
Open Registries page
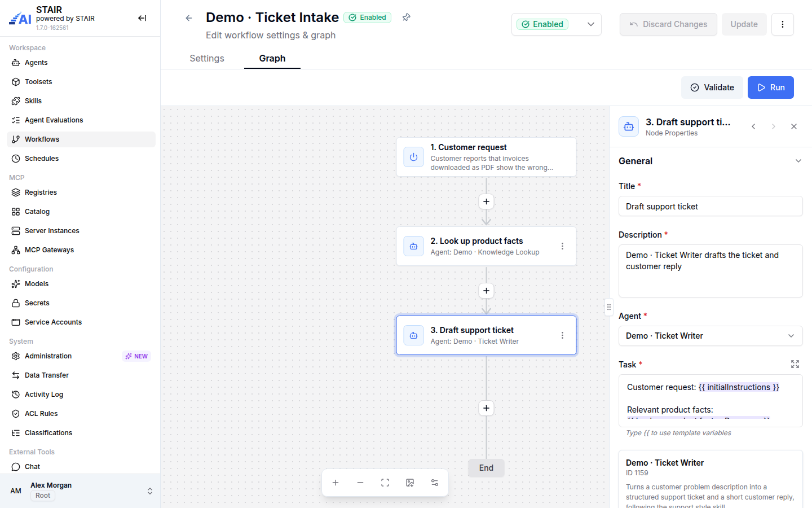click(x=81, y=192)
